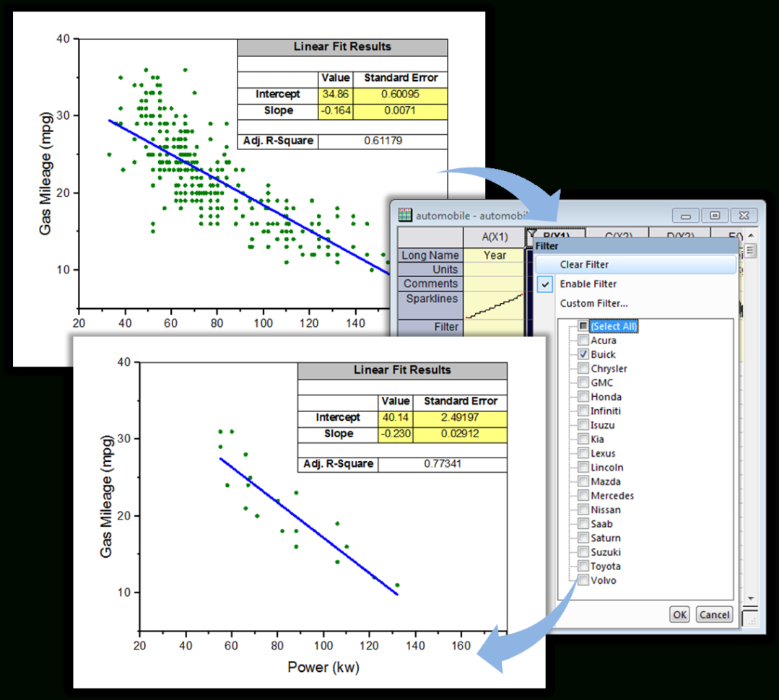Screen dimensions: 779x700
Task: Click the scrollbar up arrow on the worksheet
Action: [x=750, y=235]
